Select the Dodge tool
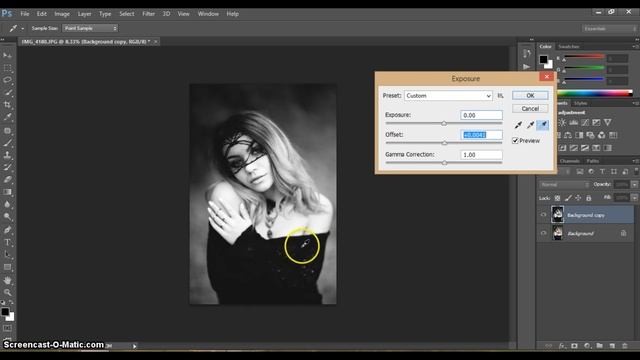 pos(7,216)
